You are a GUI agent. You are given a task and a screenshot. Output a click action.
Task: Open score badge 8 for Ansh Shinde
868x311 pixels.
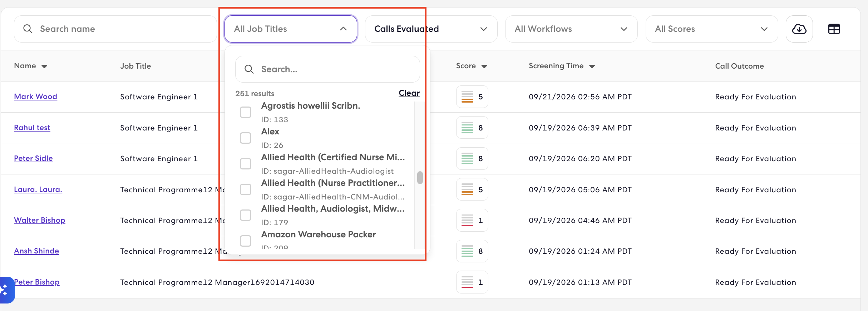point(472,251)
